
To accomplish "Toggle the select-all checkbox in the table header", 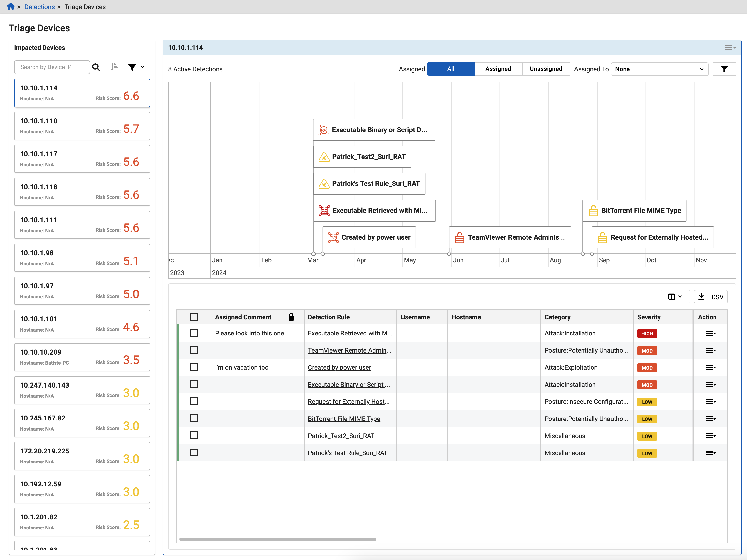I will coord(194,317).
